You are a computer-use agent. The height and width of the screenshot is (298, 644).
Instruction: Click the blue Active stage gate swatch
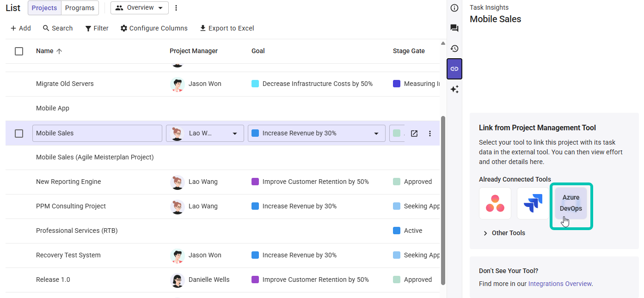[397, 231]
